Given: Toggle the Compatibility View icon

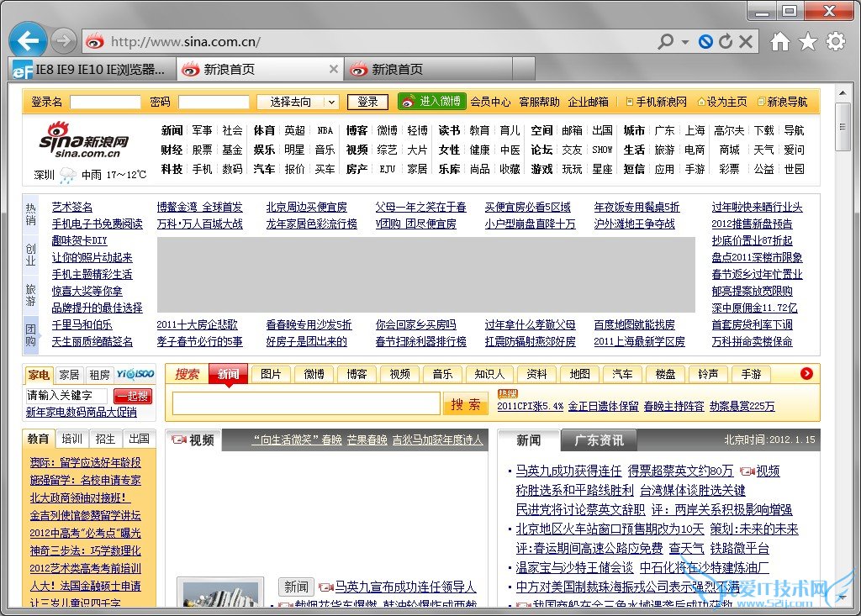Looking at the screenshot, I should coord(706,41).
